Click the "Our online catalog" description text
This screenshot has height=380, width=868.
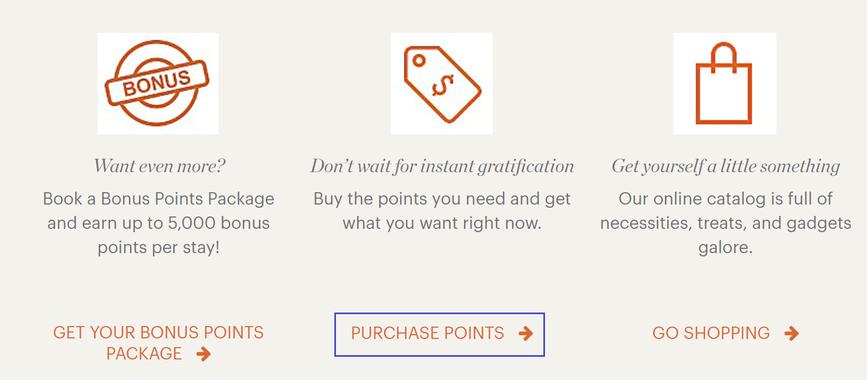coord(725,223)
